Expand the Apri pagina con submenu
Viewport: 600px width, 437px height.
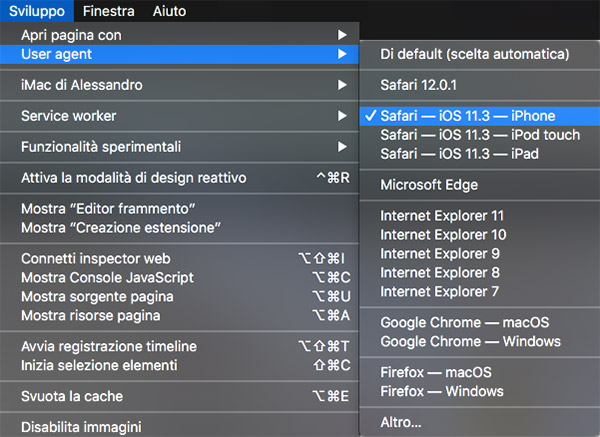point(179,35)
